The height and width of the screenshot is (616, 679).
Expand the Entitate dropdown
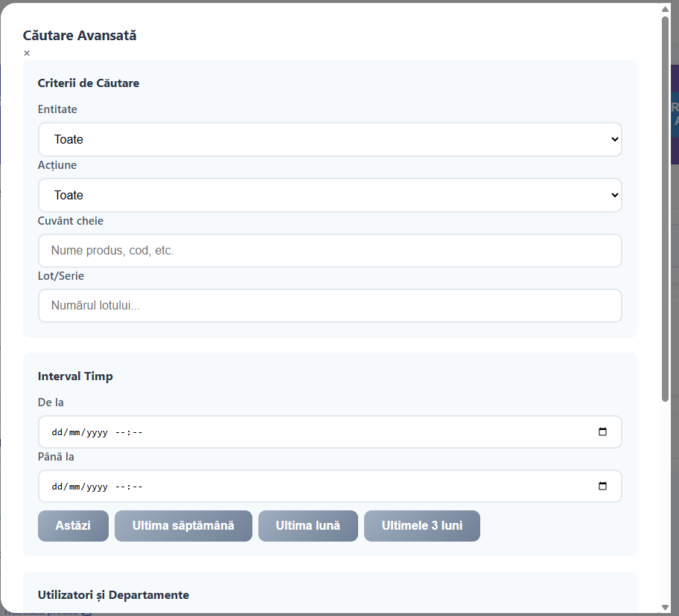(330, 140)
